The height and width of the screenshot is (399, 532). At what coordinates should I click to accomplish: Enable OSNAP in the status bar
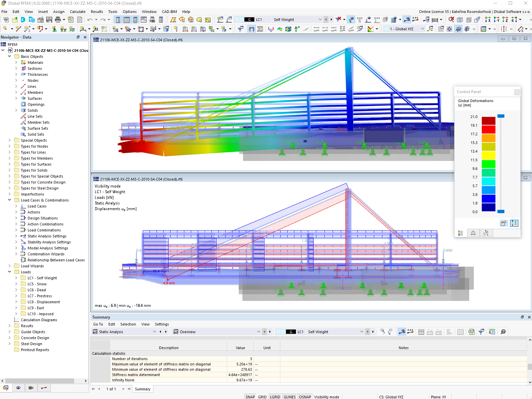pyautogui.click(x=305, y=397)
